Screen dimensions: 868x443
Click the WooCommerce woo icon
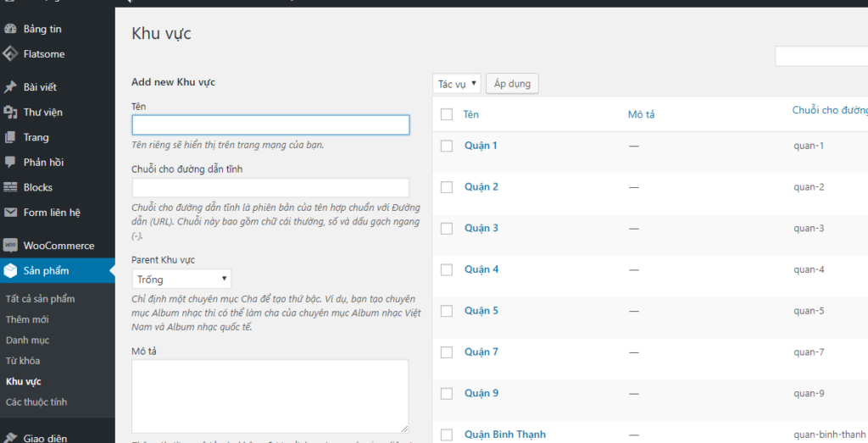(x=10, y=246)
